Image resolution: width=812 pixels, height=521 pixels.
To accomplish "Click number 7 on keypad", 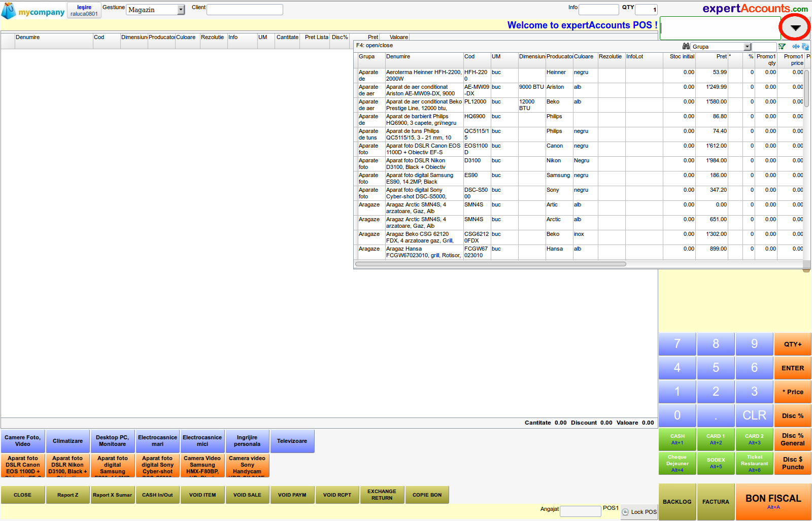I will pos(677,344).
